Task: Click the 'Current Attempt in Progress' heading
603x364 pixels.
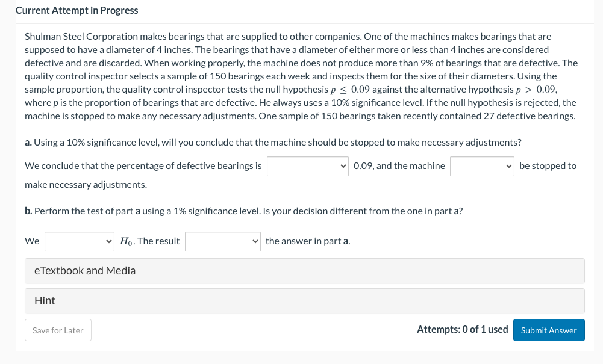Action: click(x=77, y=10)
